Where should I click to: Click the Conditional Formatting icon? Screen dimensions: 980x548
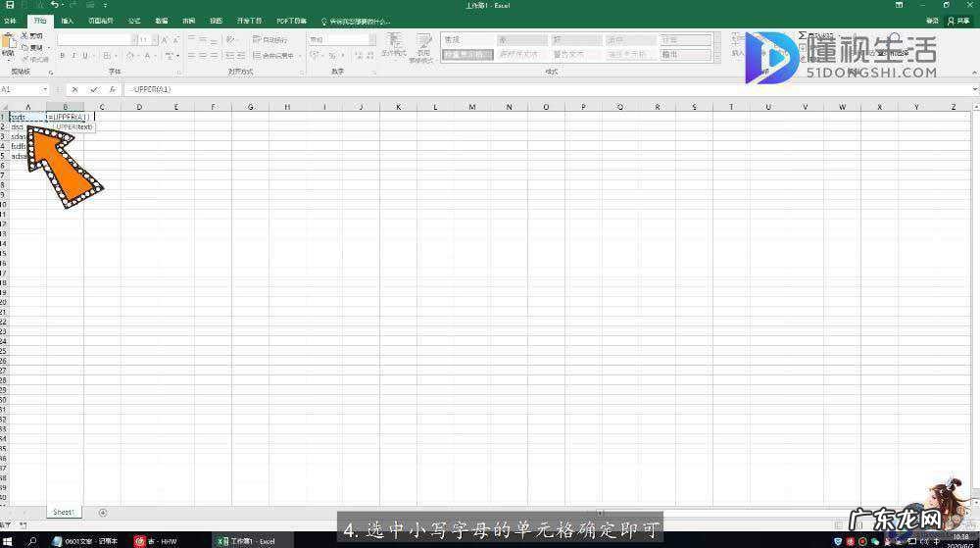coord(393,43)
